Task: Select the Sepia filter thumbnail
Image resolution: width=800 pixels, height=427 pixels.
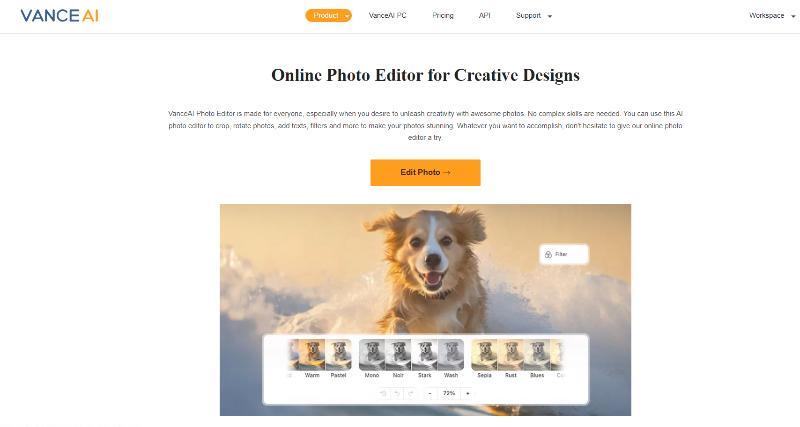Action: coord(484,355)
